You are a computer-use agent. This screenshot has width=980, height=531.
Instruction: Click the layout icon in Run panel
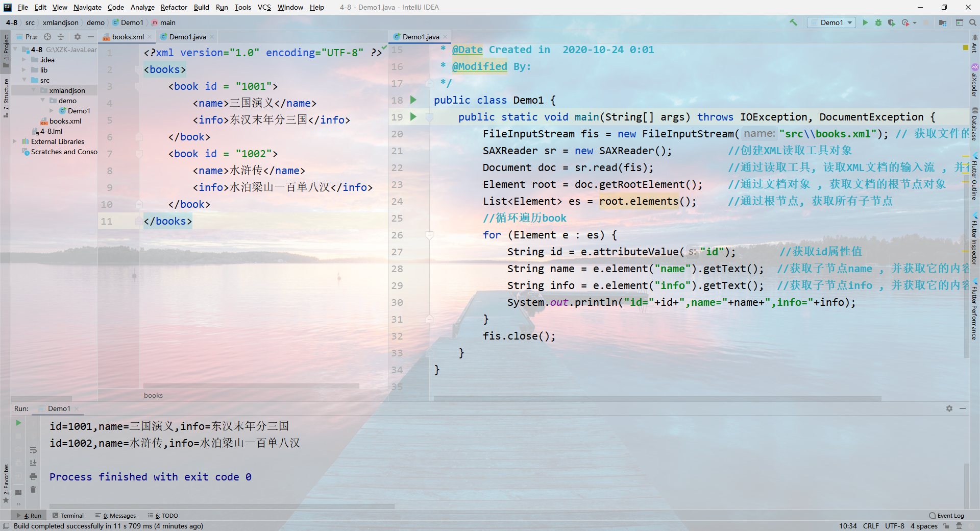click(18, 493)
